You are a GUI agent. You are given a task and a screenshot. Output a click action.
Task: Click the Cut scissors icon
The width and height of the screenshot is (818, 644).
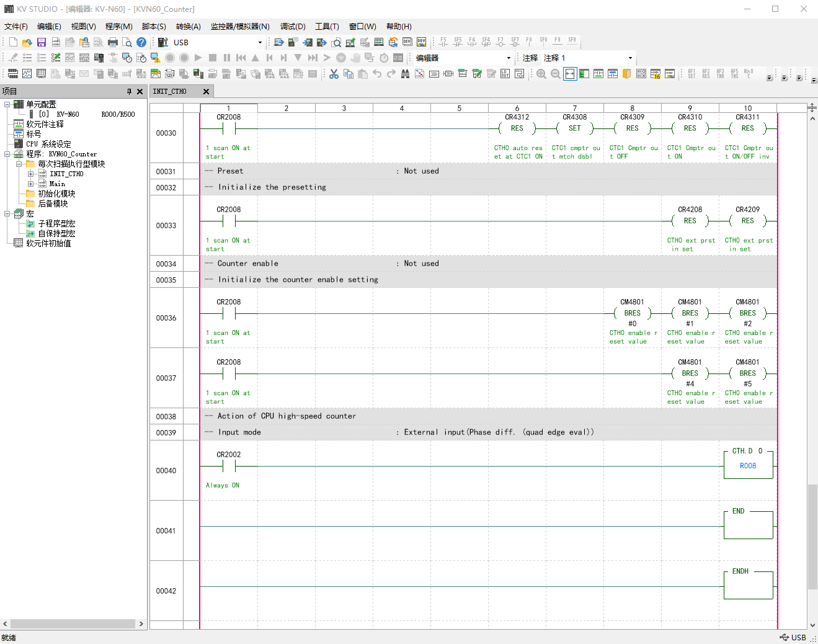[x=334, y=74]
